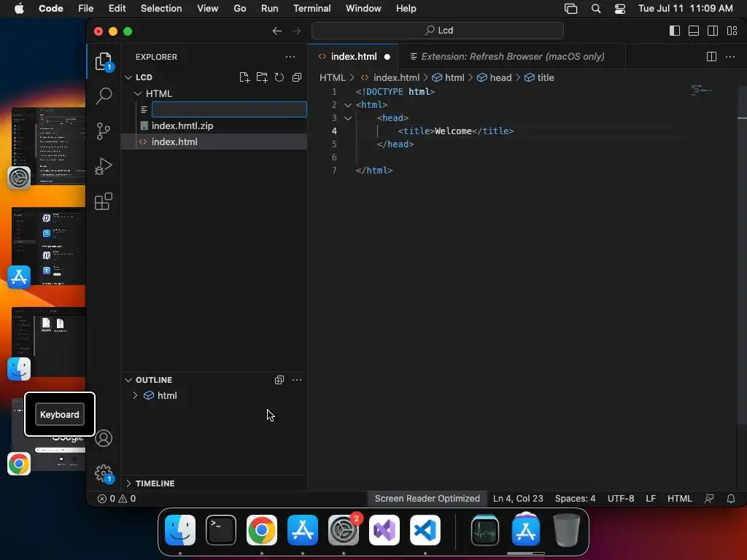The height and width of the screenshot is (560, 747).
Task: Open notifications bell in status bar
Action: [x=730, y=499]
